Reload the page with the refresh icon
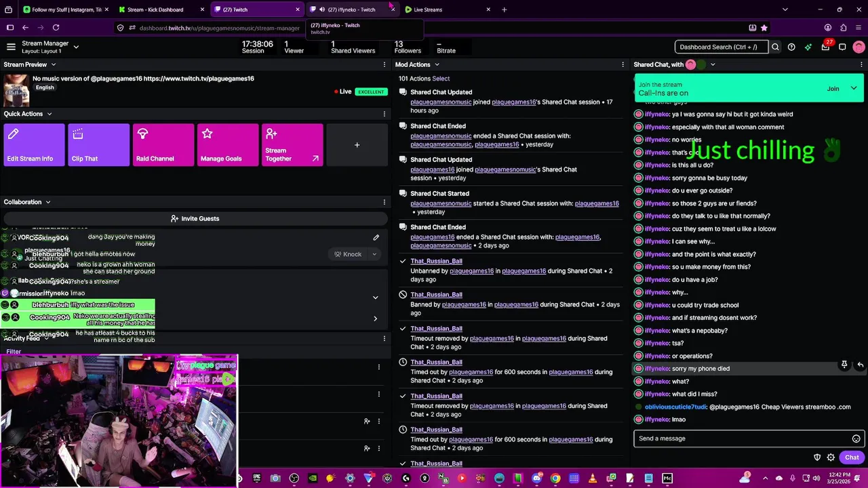Image resolution: width=868 pixels, height=488 pixels. 56,28
